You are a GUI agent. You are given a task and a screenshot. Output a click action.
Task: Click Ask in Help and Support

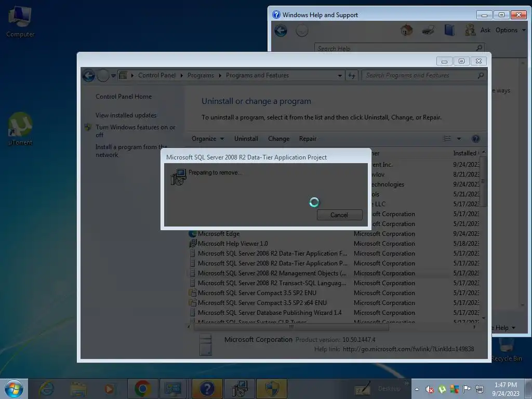coord(485,30)
